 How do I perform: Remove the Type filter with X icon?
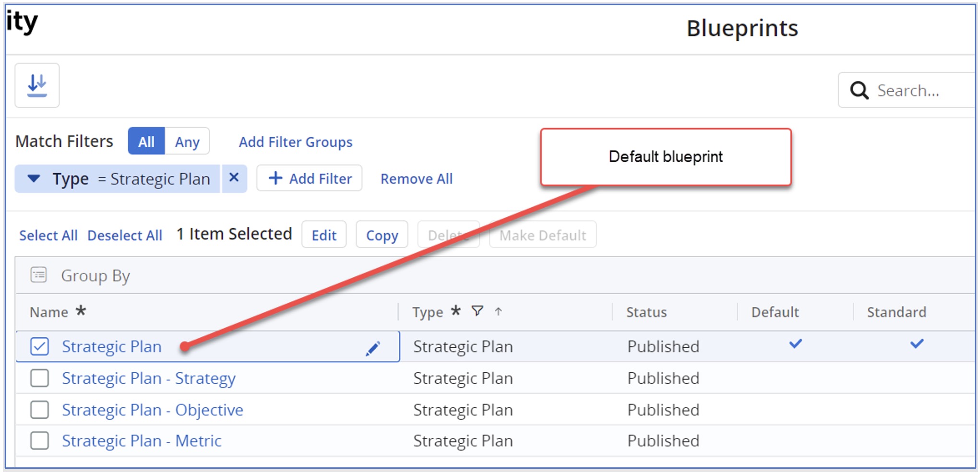click(x=234, y=178)
